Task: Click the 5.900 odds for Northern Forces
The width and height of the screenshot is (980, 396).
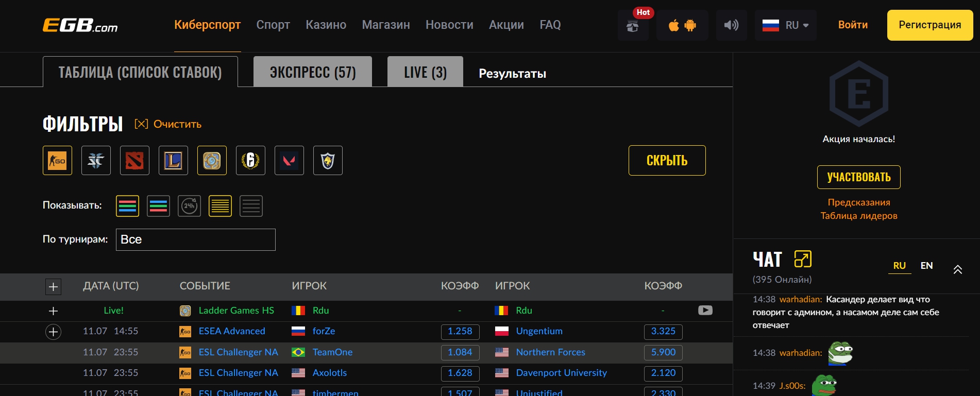Action: (x=663, y=352)
